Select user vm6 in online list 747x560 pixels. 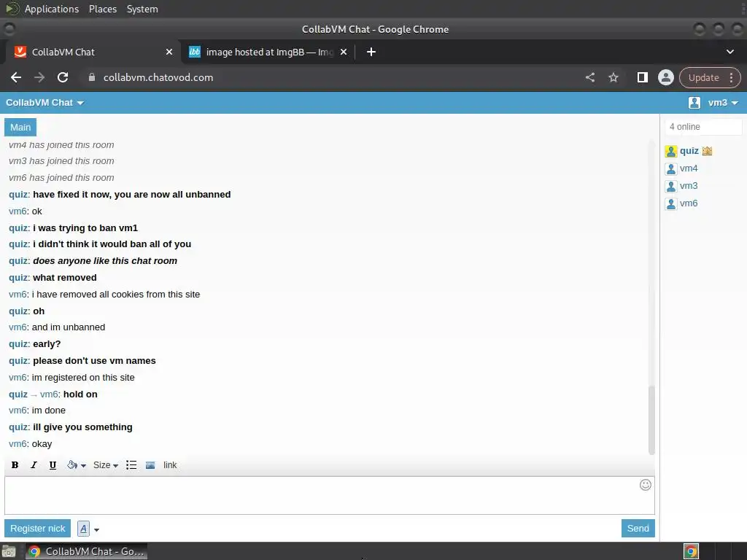(x=689, y=203)
